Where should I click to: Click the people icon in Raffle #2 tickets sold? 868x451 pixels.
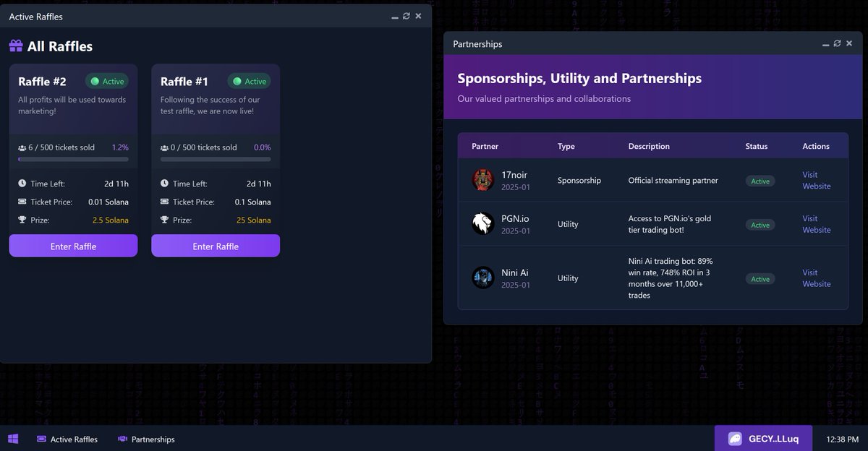coord(22,147)
